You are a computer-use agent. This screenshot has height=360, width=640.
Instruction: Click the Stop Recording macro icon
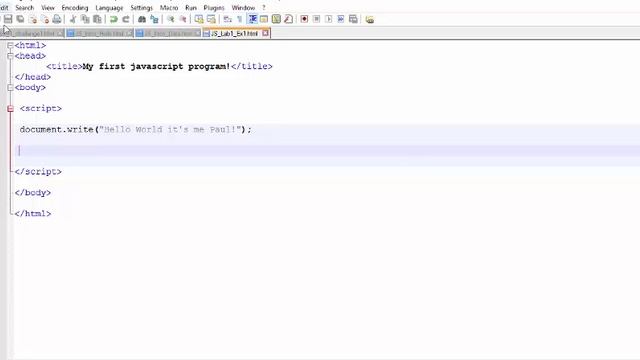coord(316,19)
